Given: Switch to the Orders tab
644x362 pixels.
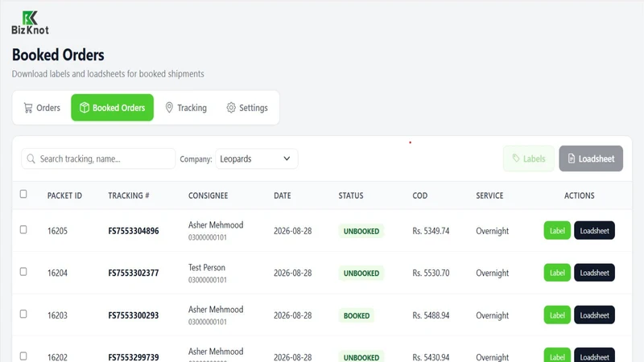Looking at the screenshot, I should point(42,108).
